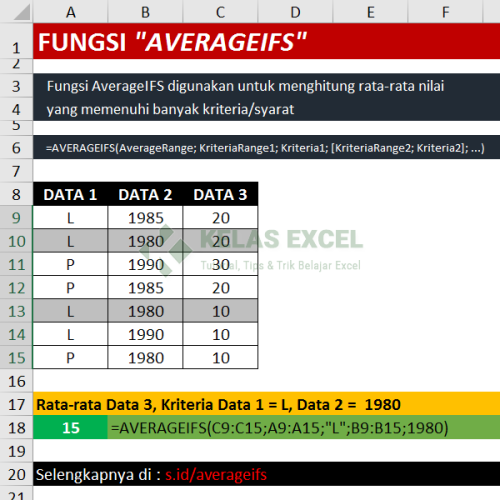Viewport: 500px width, 500px height.
Task: Select row 16 header
Action: (16, 381)
